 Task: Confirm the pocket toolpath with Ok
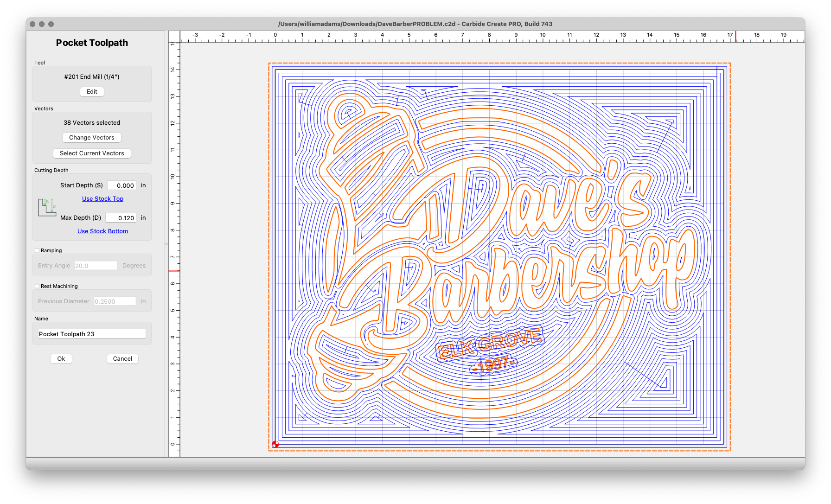pyautogui.click(x=61, y=359)
